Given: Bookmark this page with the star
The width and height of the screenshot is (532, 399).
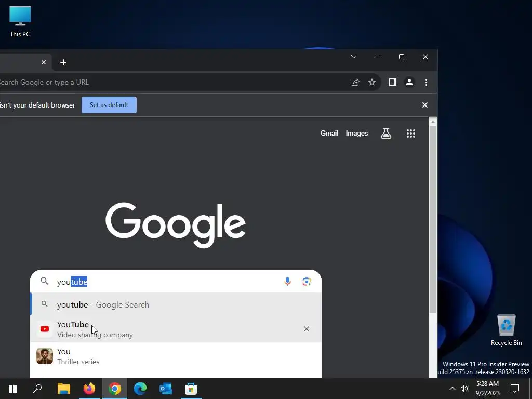Looking at the screenshot, I should click(372, 83).
